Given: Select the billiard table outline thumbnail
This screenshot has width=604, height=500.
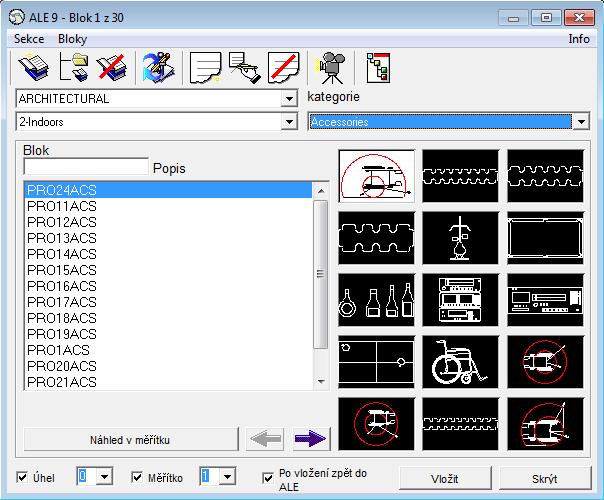Looking at the screenshot, I should [x=545, y=238].
